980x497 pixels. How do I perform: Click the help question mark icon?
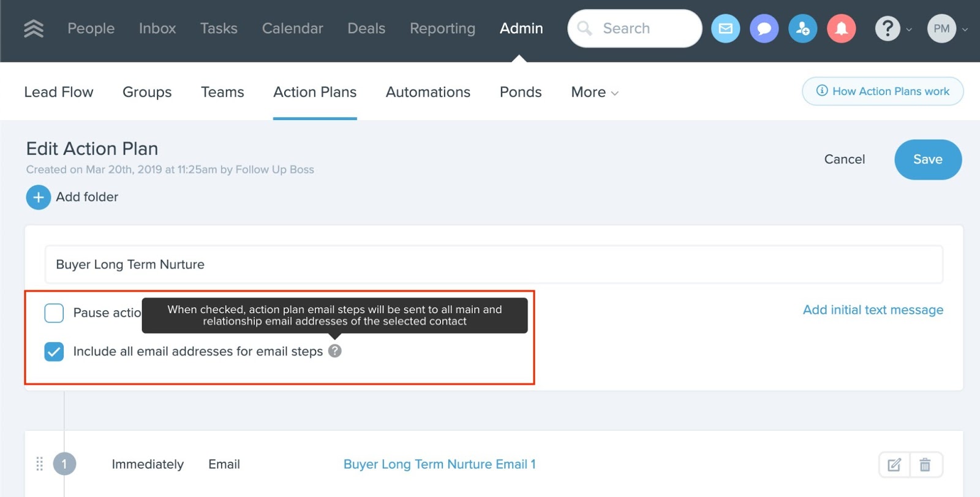click(x=887, y=28)
